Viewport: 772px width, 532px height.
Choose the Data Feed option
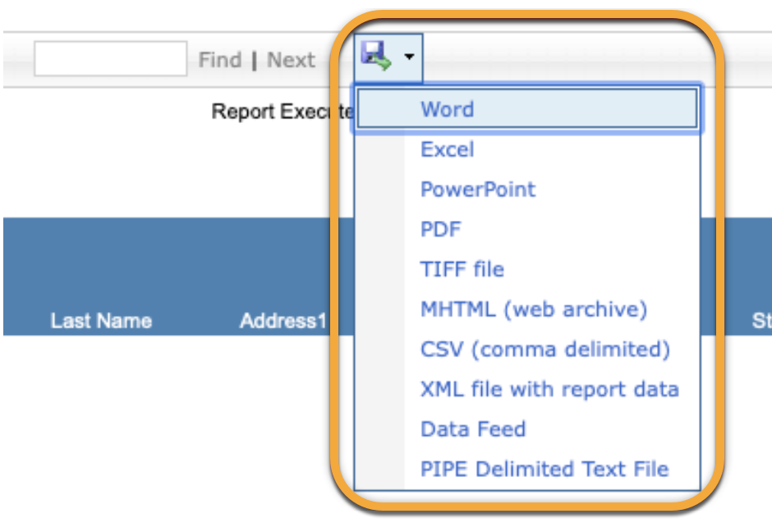point(472,429)
